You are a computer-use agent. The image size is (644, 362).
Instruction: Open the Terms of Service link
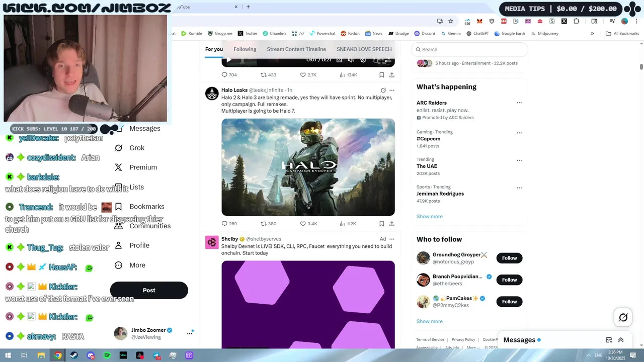click(430, 340)
